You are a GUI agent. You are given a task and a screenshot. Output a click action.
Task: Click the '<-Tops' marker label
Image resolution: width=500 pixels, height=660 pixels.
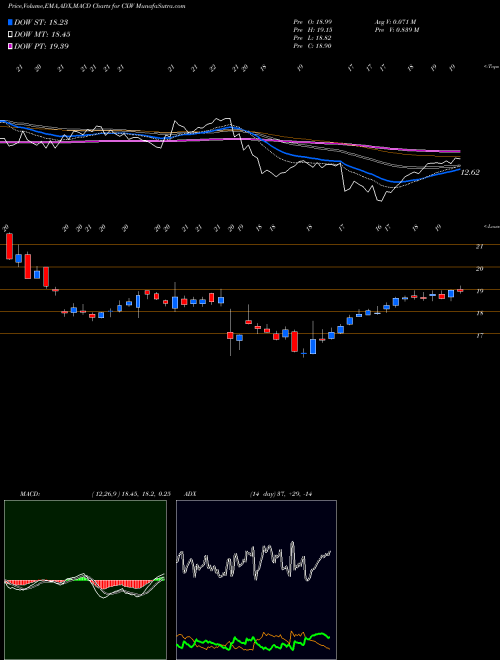pyautogui.click(x=491, y=67)
